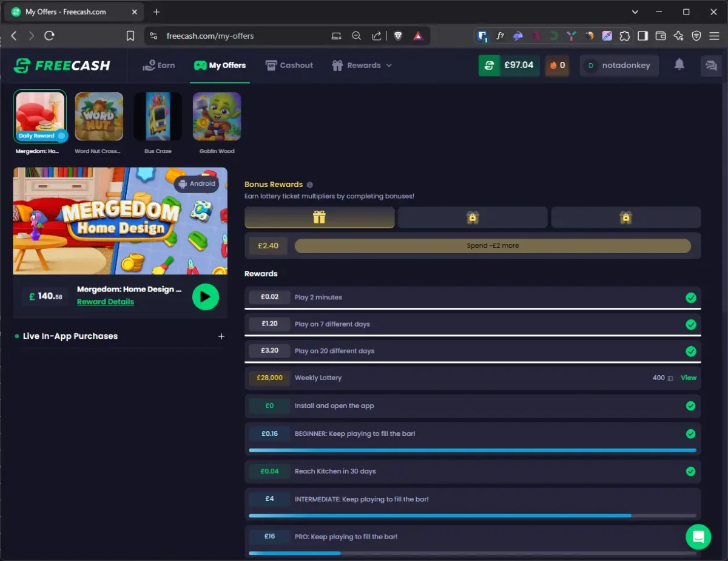Open Bitwarden extension icon

click(x=483, y=36)
